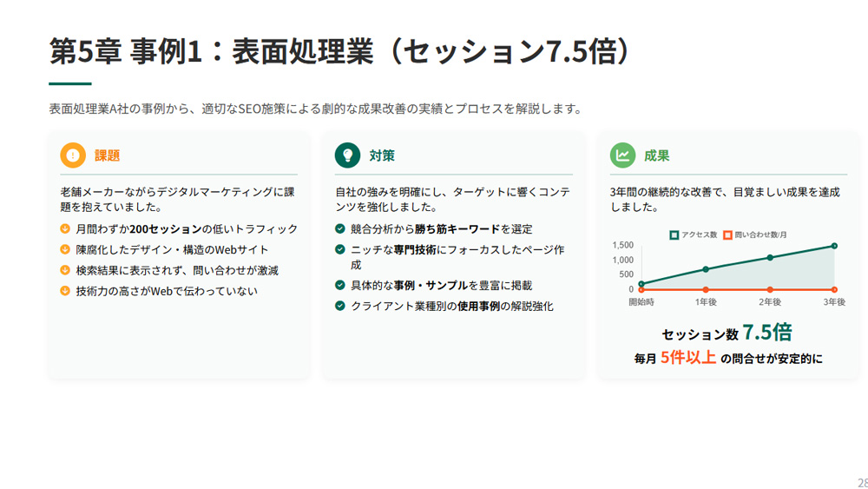This screenshot has height=489, width=868.
Task: Select the 課題 card heading
Action: (108, 155)
